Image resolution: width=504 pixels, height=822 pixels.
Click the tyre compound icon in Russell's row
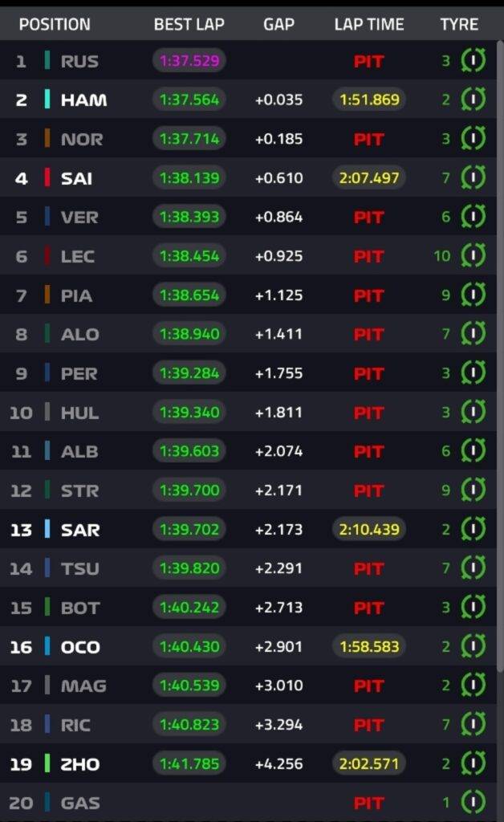[474, 61]
